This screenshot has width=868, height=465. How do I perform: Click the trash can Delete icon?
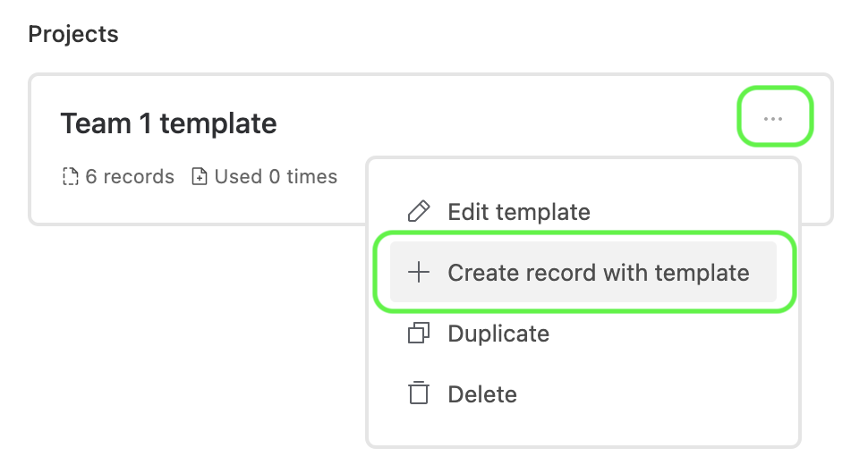pyautogui.click(x=419, y=393)
